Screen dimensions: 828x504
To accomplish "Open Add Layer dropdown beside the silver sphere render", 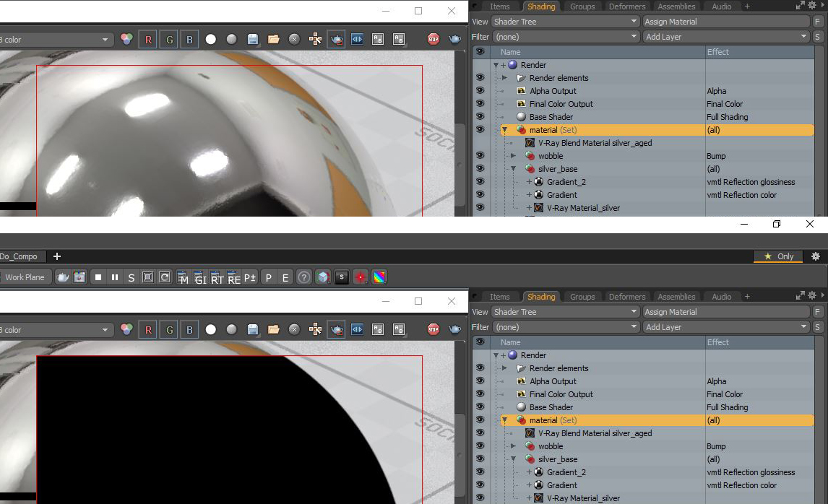I will click(x=726, y=37).
